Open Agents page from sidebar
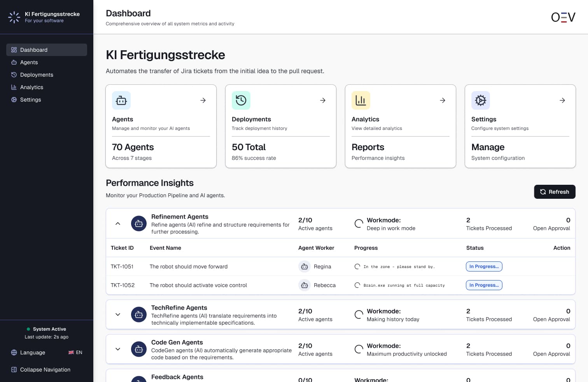588x382 pixels. pos(29,62)
